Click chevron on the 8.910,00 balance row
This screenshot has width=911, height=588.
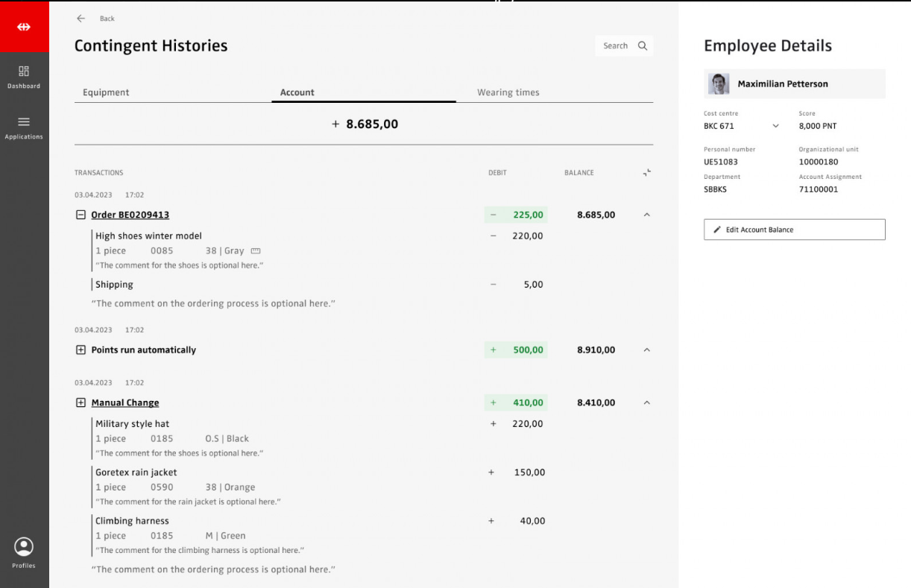(646, 350)
